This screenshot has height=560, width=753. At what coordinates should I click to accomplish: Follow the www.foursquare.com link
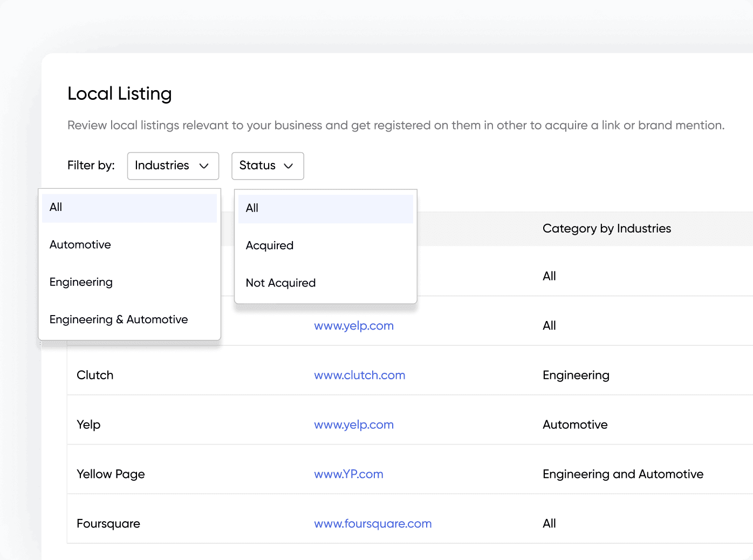[373, 524]
